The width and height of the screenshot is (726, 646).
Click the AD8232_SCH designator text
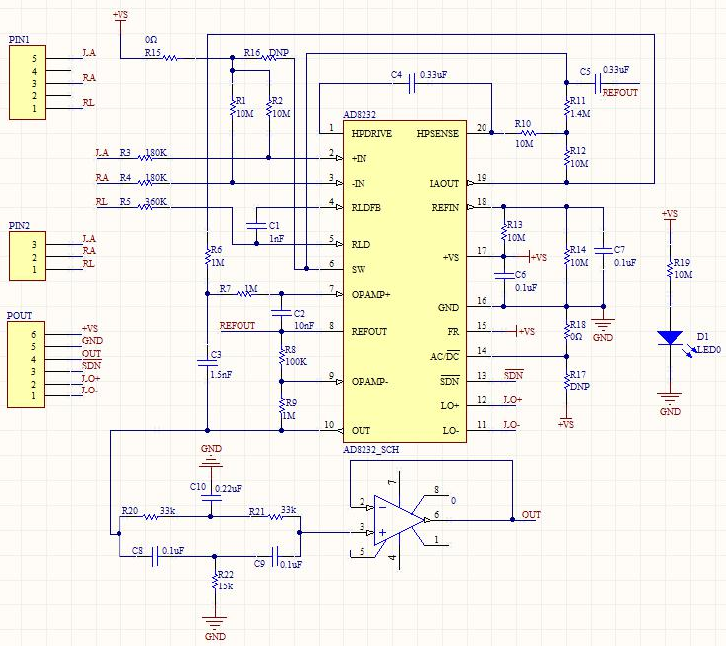(371, 450)
